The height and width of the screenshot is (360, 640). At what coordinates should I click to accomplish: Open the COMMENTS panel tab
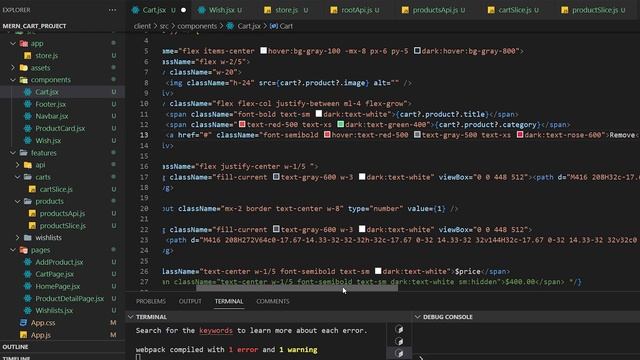[x=273, y=301]
